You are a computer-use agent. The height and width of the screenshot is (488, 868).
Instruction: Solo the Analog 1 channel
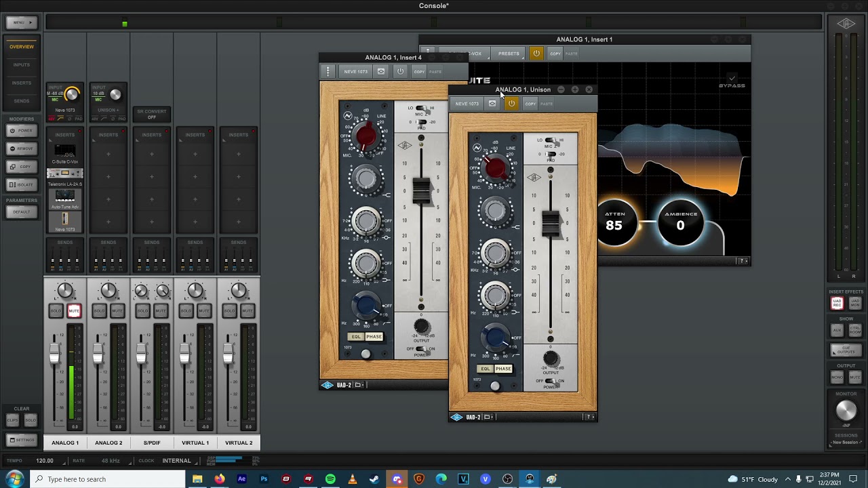[x=56, y=310]
